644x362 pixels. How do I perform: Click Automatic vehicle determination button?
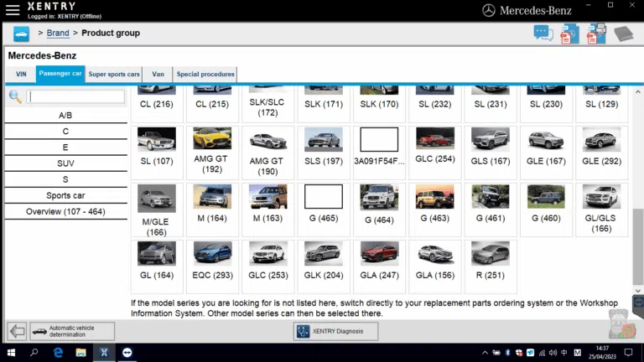(72, 331)
